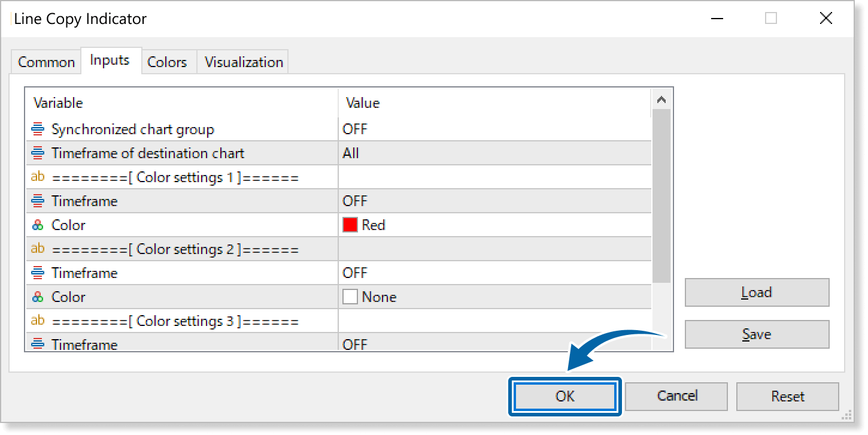This screenshot has width=868, height=435.
Task: Switch to the Colors tab
Action: [167, 62]
